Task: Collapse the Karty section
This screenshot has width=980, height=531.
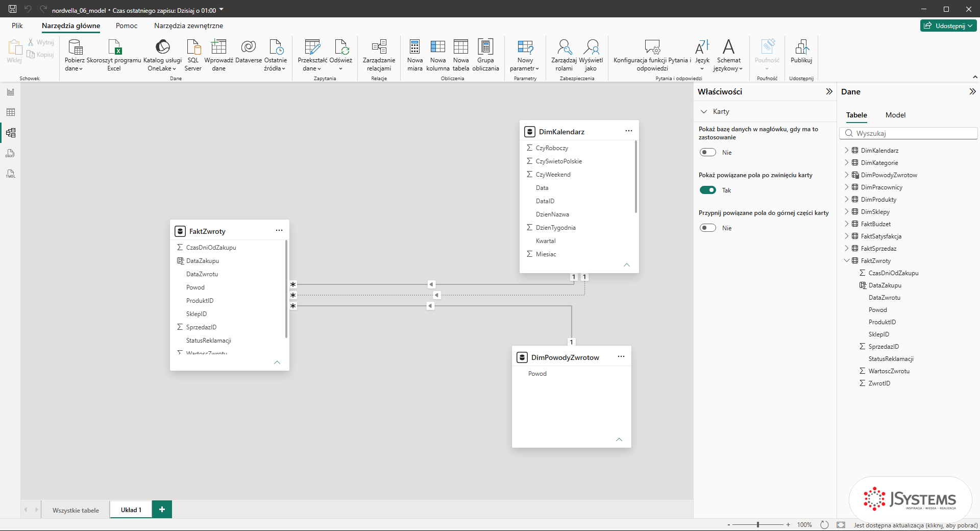Action: point(704,111)
